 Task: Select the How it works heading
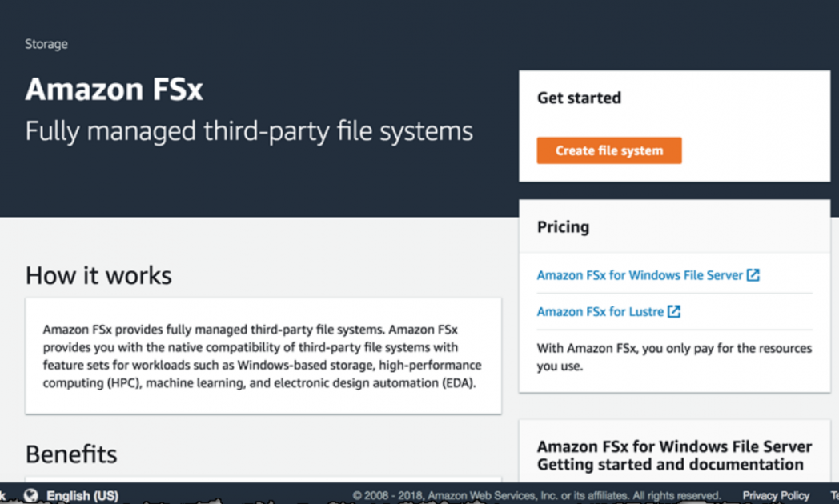(98, 275)
